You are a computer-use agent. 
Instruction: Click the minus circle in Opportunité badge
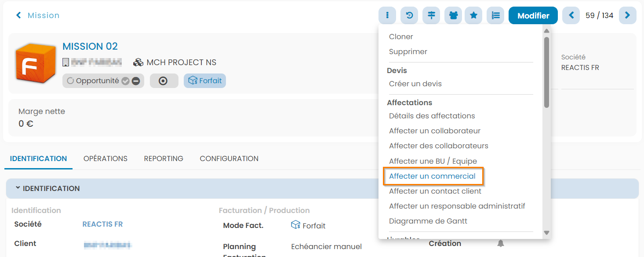point(136,81)
